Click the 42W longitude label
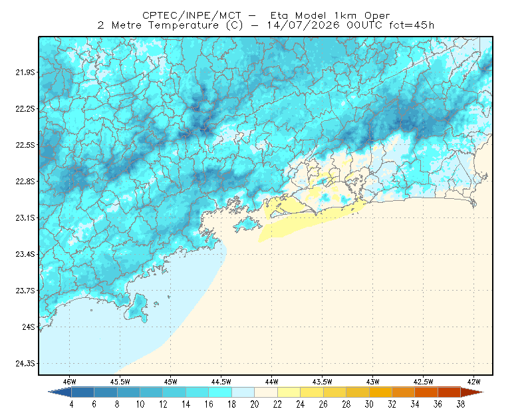This screenshot has width=532, height=411. point(474,382)
